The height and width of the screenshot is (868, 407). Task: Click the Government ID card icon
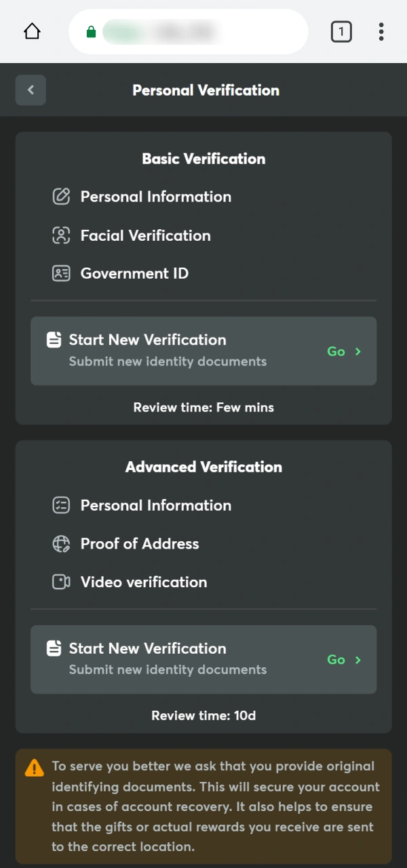click(61, 273)
